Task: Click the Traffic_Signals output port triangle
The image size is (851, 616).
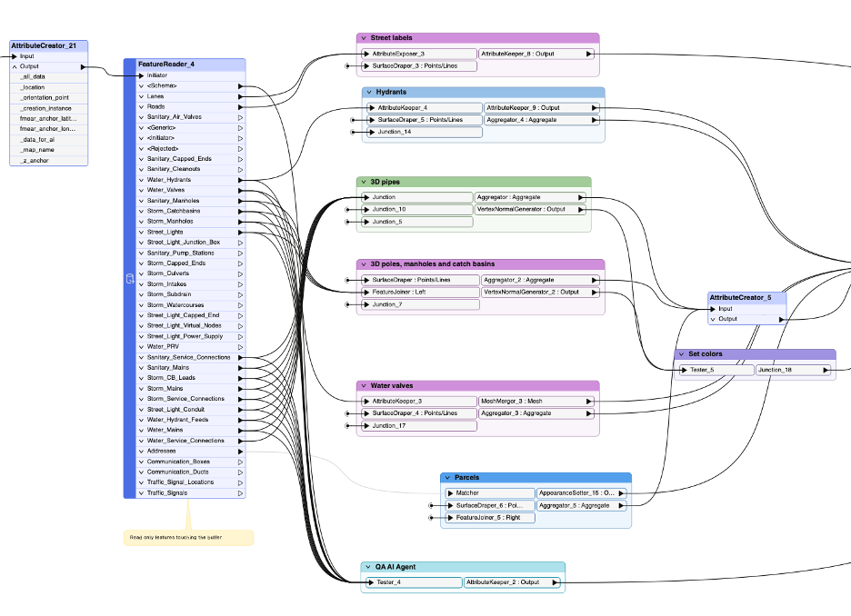Action: pos(240,493)
